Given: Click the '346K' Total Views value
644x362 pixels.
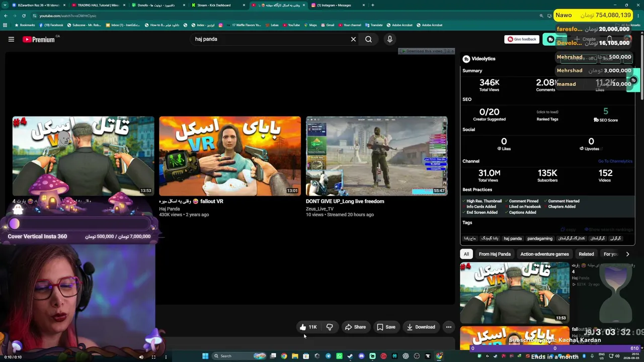Looking at the screenshot, I should [489, 82].
